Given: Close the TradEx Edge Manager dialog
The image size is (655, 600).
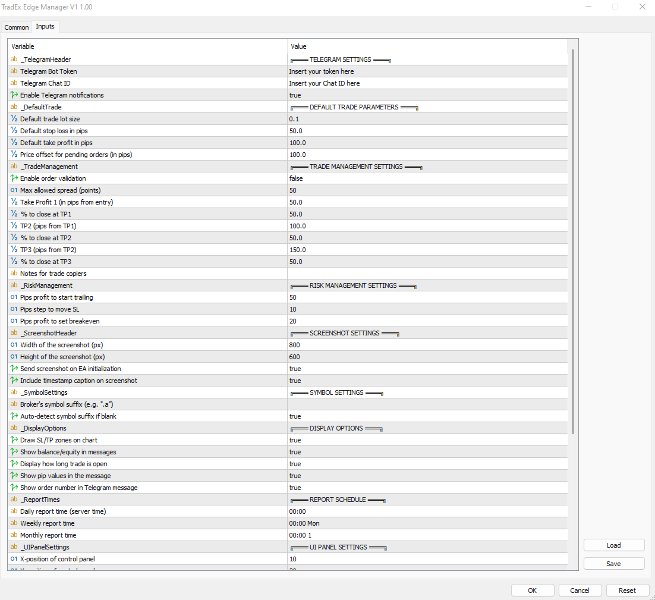Looking at the screenshot, I should [x=642, y=7].
